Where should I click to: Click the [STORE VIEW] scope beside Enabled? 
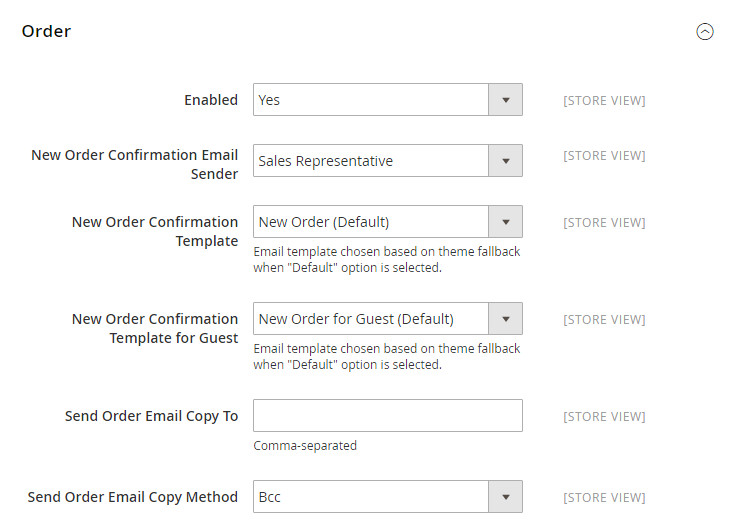604,100
